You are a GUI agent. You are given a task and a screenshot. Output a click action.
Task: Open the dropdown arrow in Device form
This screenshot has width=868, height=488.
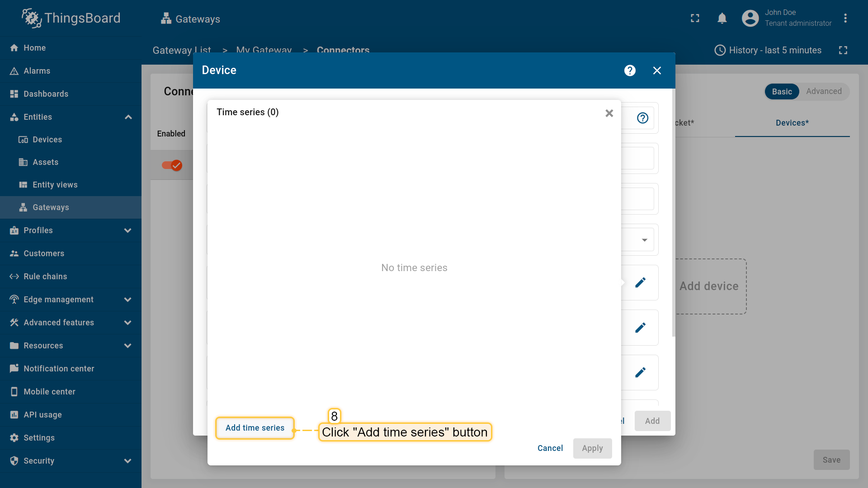pyautogui.click(x=644, y=240)
